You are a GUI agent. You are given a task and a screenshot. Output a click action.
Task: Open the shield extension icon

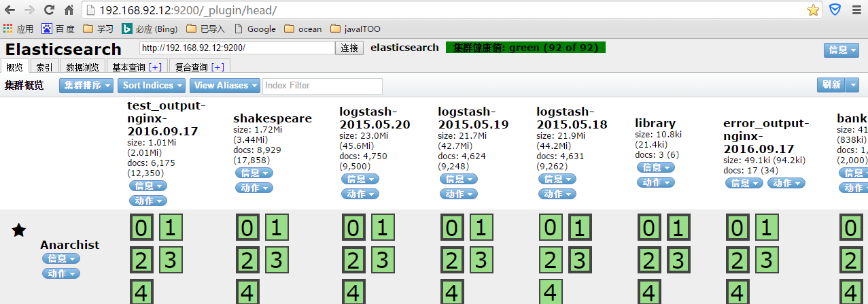point(835,10)
